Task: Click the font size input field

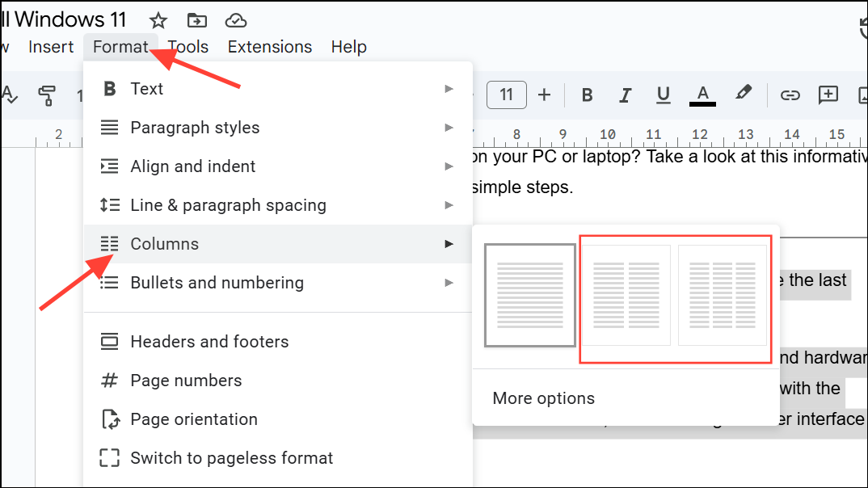Action: [506, 95]
